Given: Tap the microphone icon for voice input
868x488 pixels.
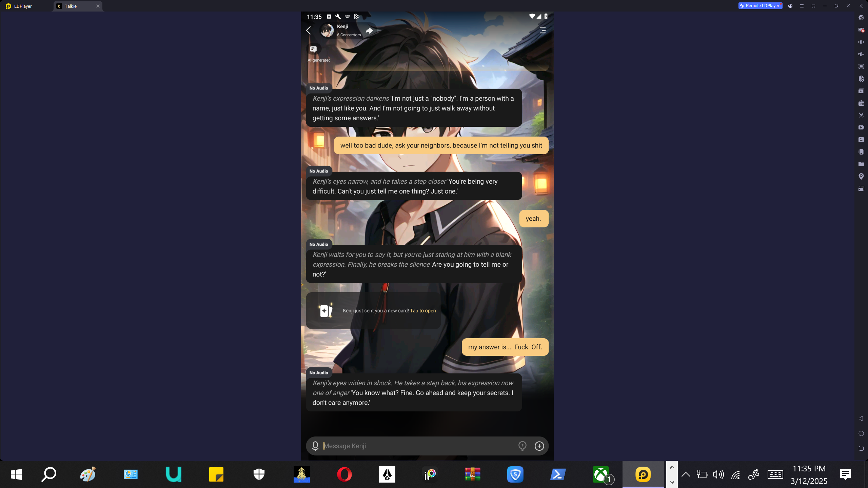Looking at the screenshot, I should (315, 446).
